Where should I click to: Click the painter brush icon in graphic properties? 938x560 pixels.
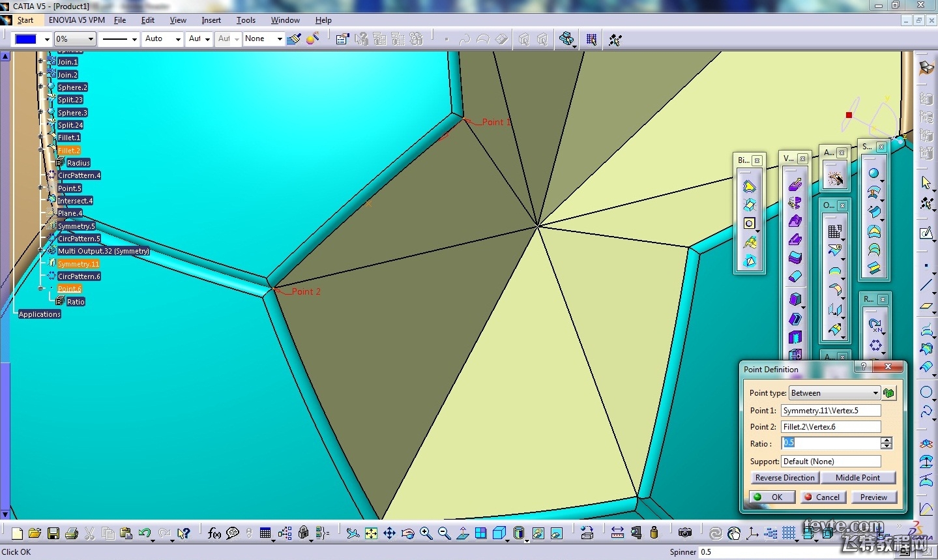coord(294,39)
